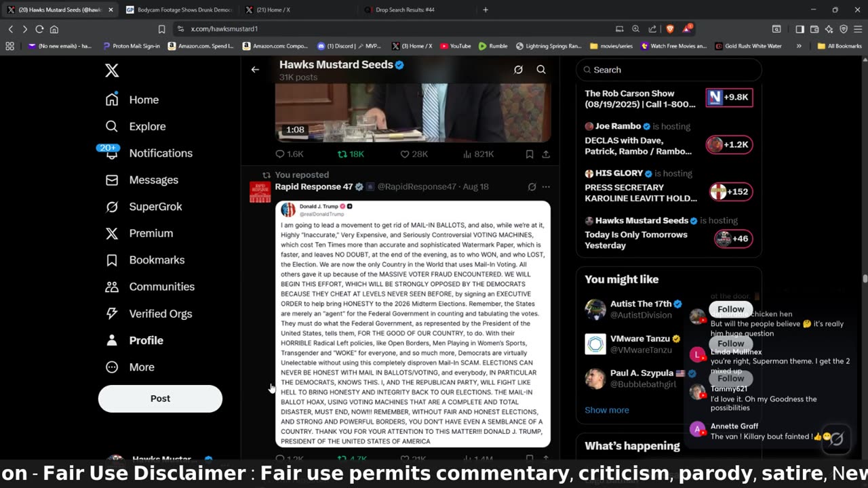
Task: Open the Bookmarks bookmark icon in the sidebar
Action: 112,260
